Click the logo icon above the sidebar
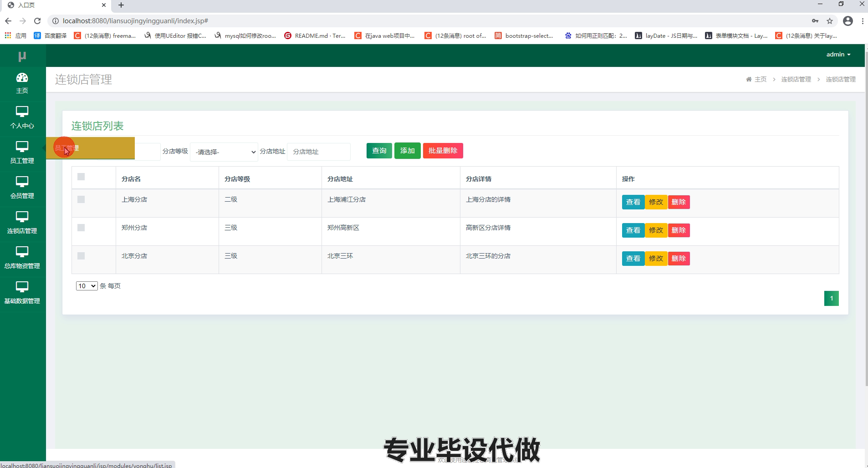Screen dimensions: 868x468 click(x=22, y=56)
